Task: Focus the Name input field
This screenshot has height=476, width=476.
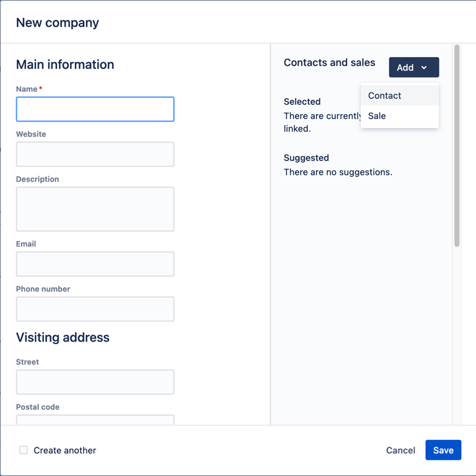Action: click(x=95, y=109)
